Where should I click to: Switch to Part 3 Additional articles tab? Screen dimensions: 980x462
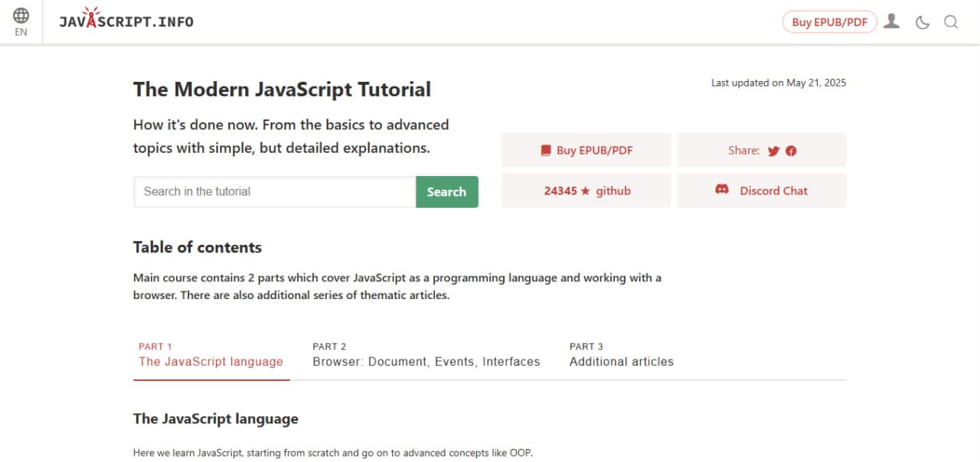tap(622, 355)
